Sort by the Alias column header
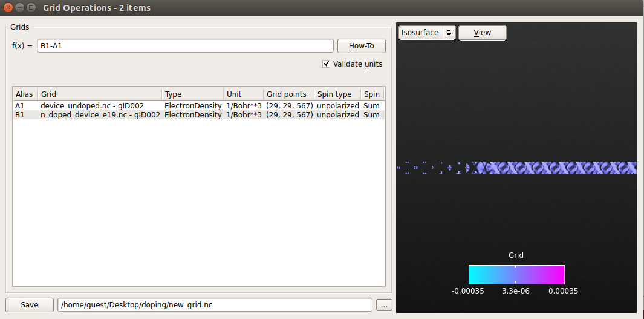Image resolution: width=644 pixels, height=319 pixels. (x=25, y=94)
